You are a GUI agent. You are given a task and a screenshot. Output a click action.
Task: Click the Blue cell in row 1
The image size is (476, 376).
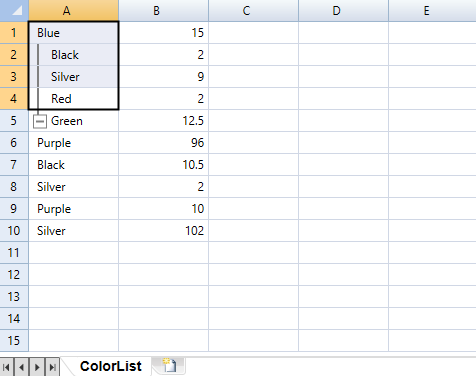[x=73, y=33]
